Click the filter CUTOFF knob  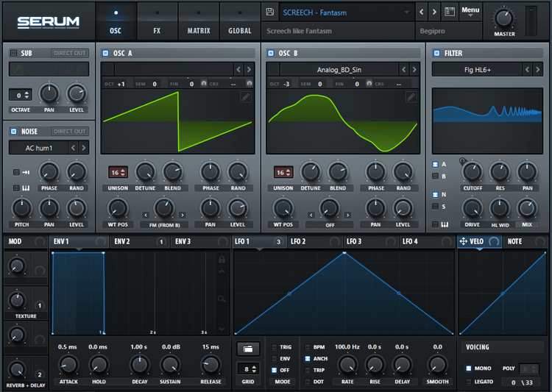point(473,172)
